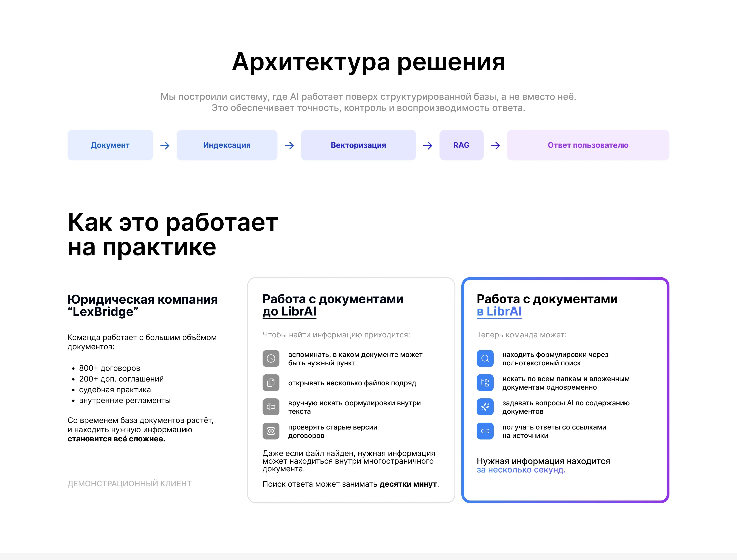
Task: Click the underlined 'в LibrAI' link
Action: pyautogui.click(x=499, y=311)
